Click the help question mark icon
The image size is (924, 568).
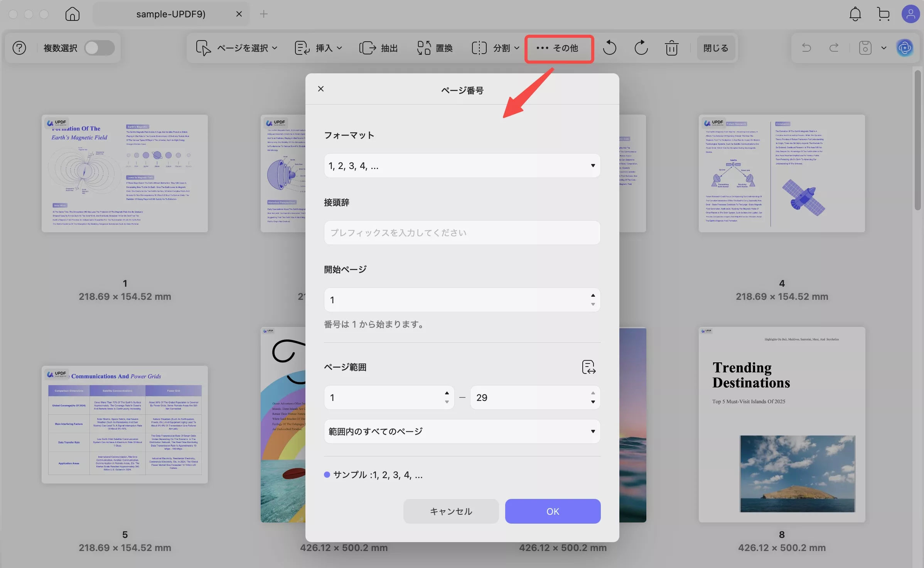click(19, 47)
